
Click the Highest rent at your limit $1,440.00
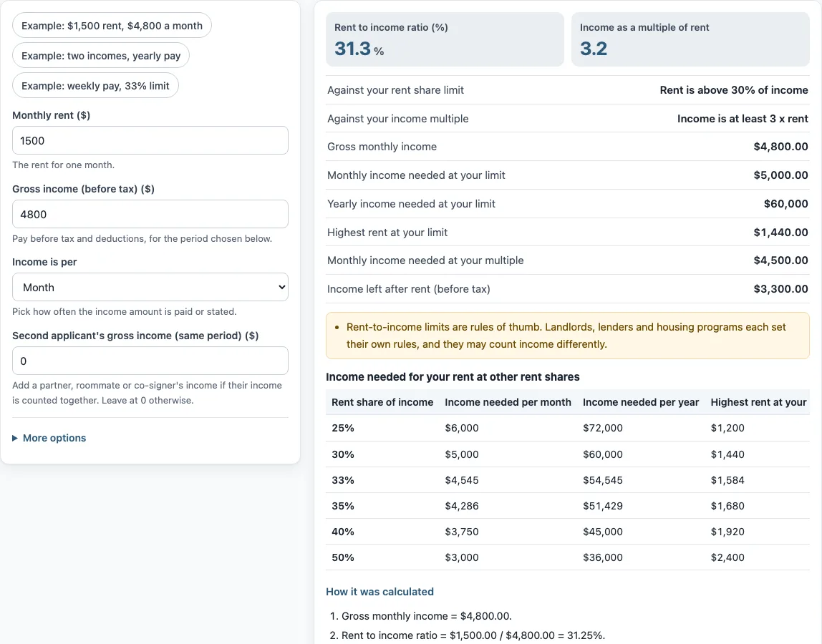pyautogui.click(x=780, y=233)
